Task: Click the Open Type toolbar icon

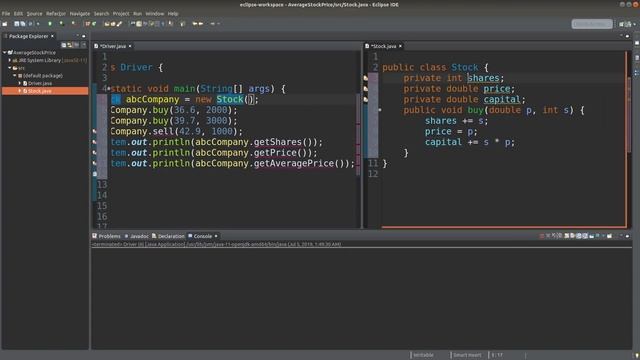Action: coord(107,24)
